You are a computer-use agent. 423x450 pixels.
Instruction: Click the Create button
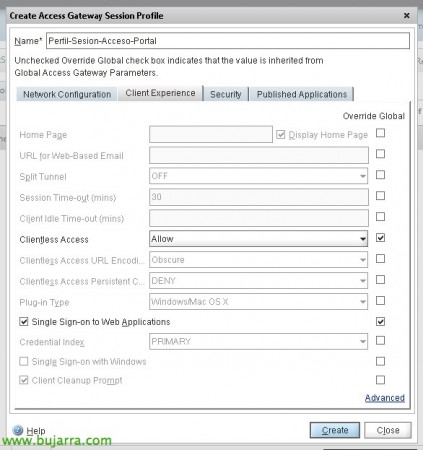[x=335, y=430]
